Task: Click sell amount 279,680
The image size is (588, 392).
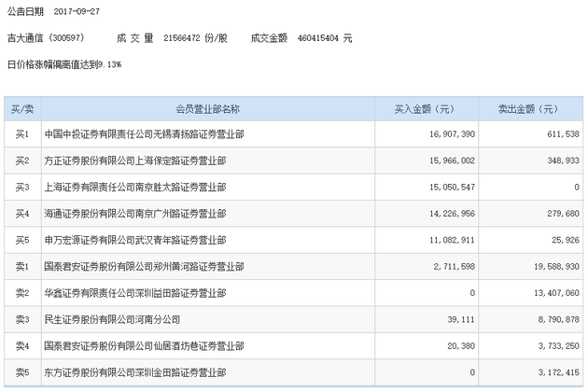Action: click(x=563, y=214)
